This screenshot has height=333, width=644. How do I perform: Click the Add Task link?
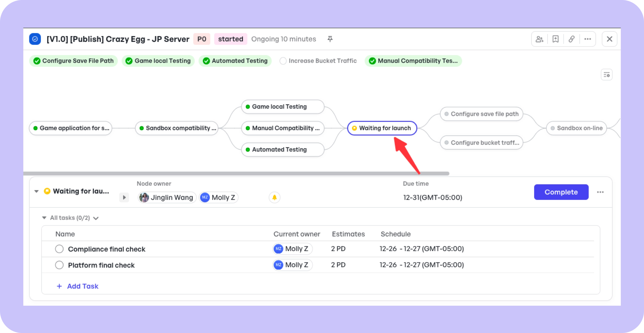83,286
